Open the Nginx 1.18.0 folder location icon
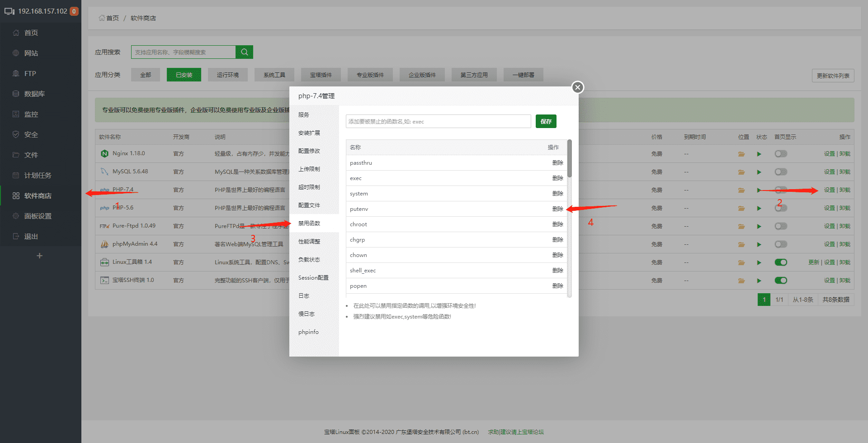The width and height of the screenshot is (868, 443). [x=741, y=154]
